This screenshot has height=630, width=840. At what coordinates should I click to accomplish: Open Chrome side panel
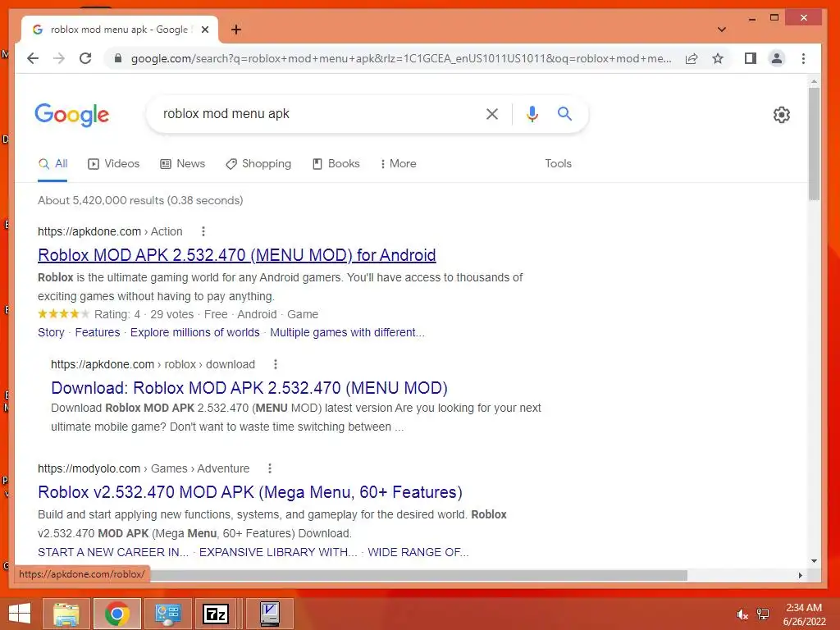[751, 58]
